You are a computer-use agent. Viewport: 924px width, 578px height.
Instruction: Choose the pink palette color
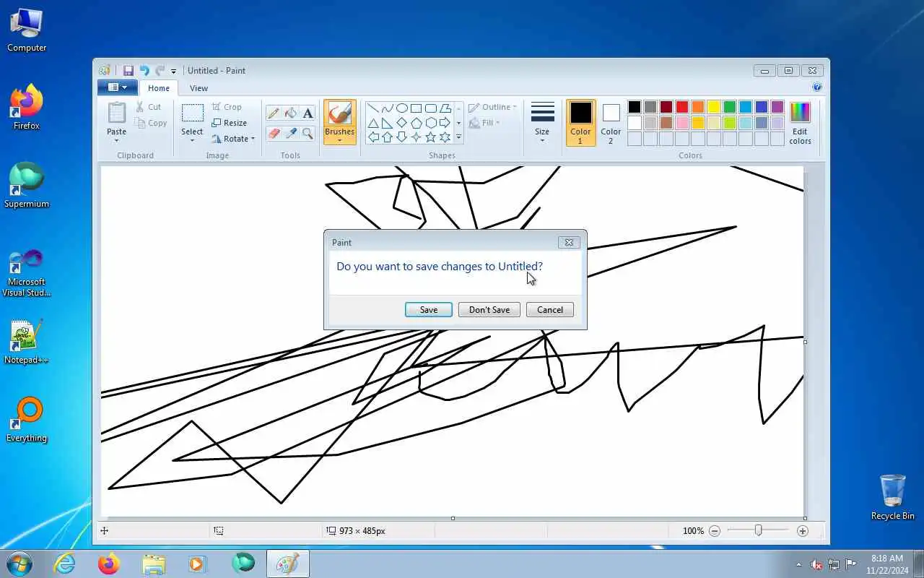pos(682,123)
